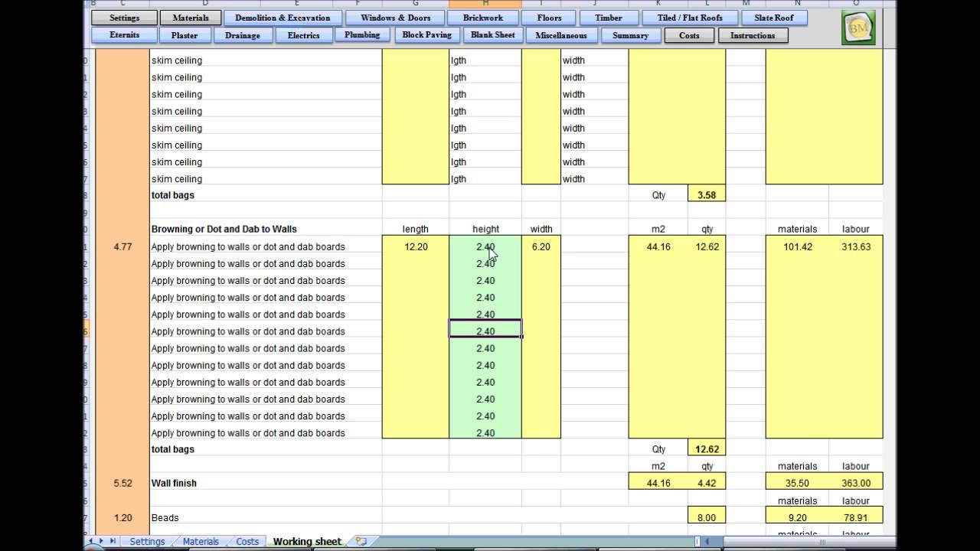Open the Materials macro button
This screenshot has width=980, height=551.
click(191, 18)
